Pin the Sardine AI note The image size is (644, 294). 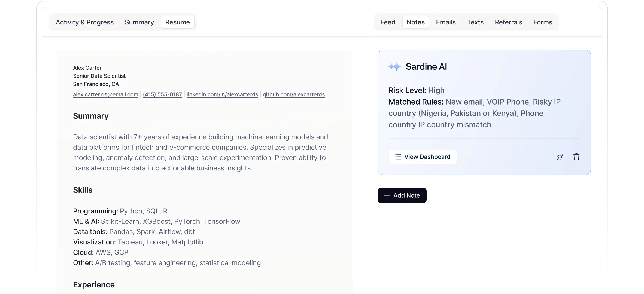pos(560,157)
